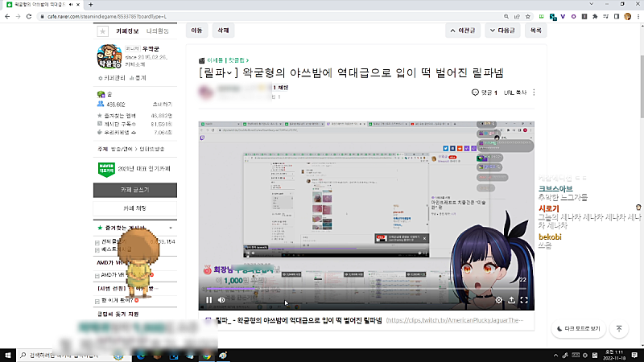The width and height of the screenshot is (644, 362).
Task: Open the zoom magnifier icon in address bar
Action: pos(506,16)
